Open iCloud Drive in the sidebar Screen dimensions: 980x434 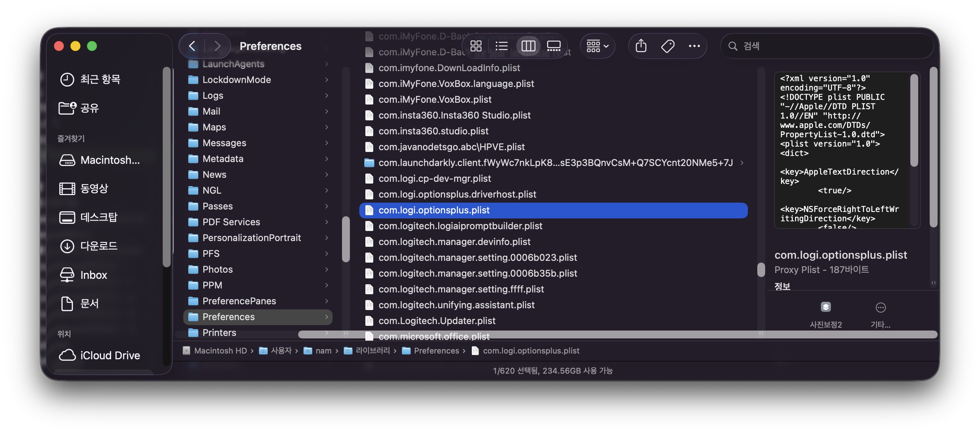coord(110,355)
